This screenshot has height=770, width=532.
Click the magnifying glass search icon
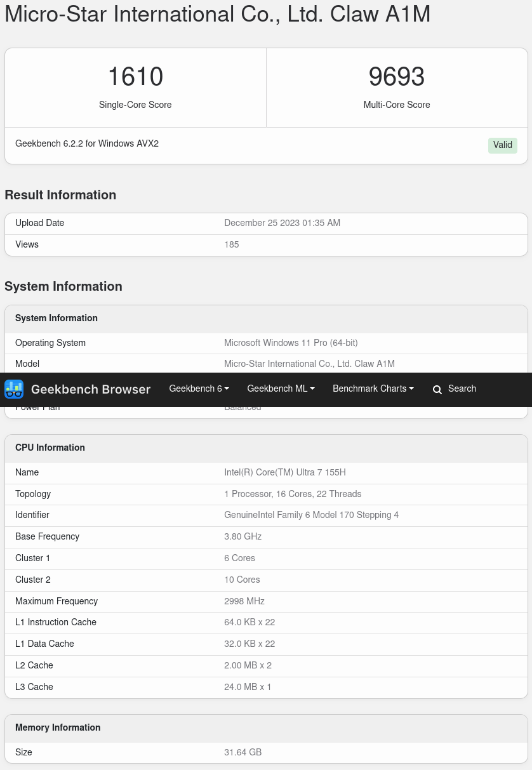point(437,390)
